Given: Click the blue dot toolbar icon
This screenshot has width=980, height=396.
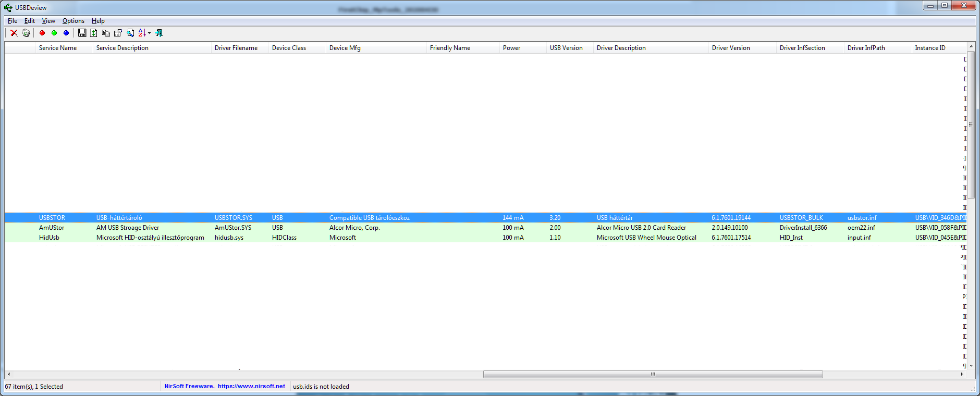Looking at the screenshot, I should coord(66,33).
